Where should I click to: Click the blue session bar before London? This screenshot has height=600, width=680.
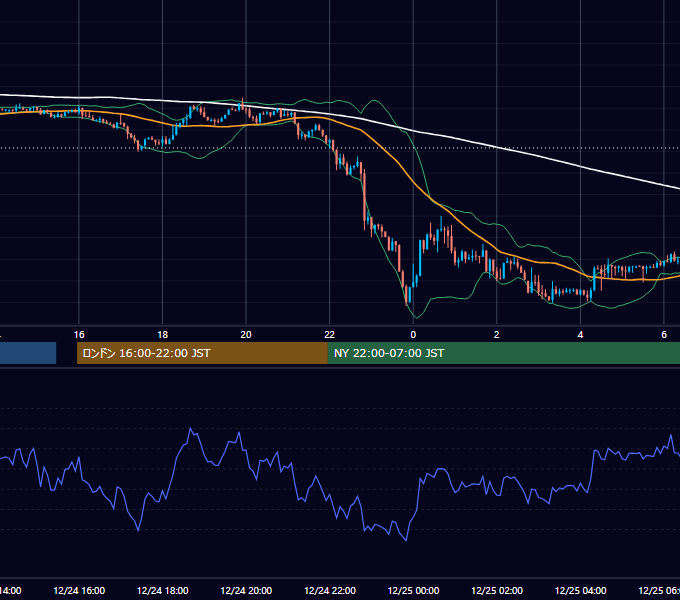pos(28,353)
